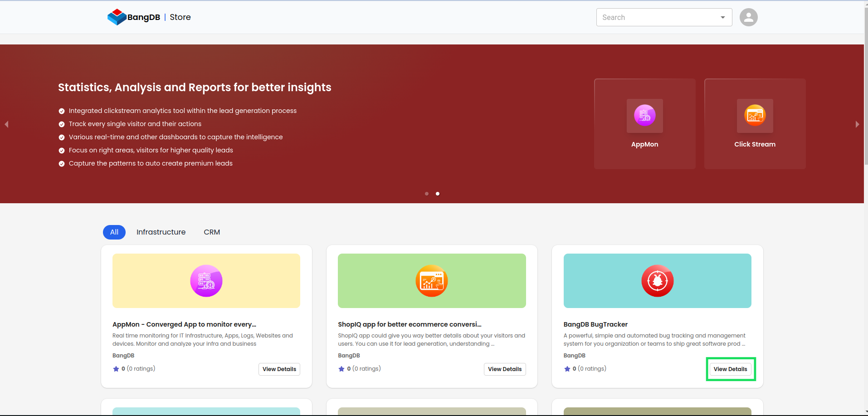This screenshot has width=868, height=416.
Task: Click title 'AppMon - Converged App to monitor every…'
Action: coord(184,324)
